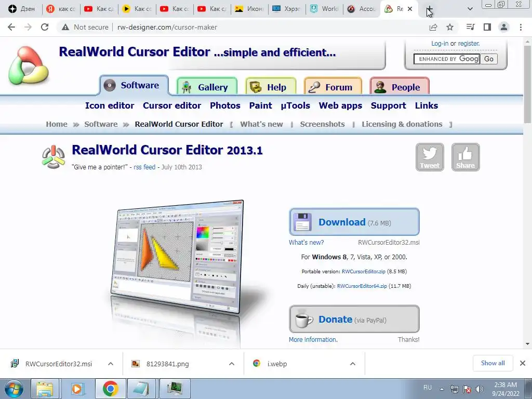Expand options for 81293841.png download
532x399 pixels.
coord(232,364)
